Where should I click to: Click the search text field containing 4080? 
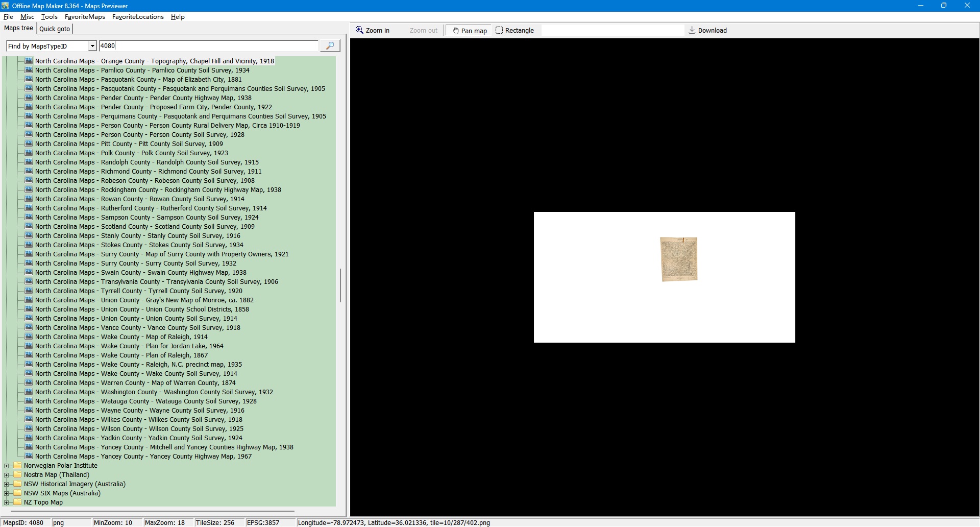(x=208, y=46)
